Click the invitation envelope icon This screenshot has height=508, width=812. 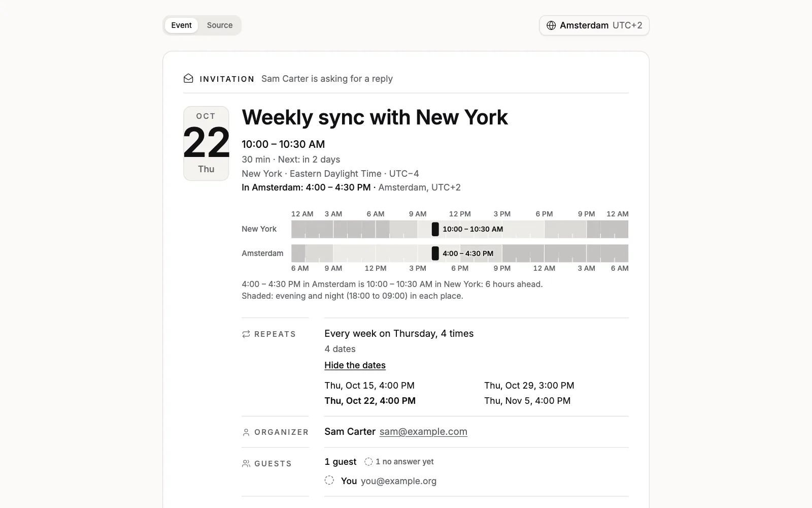coord(188,79)
